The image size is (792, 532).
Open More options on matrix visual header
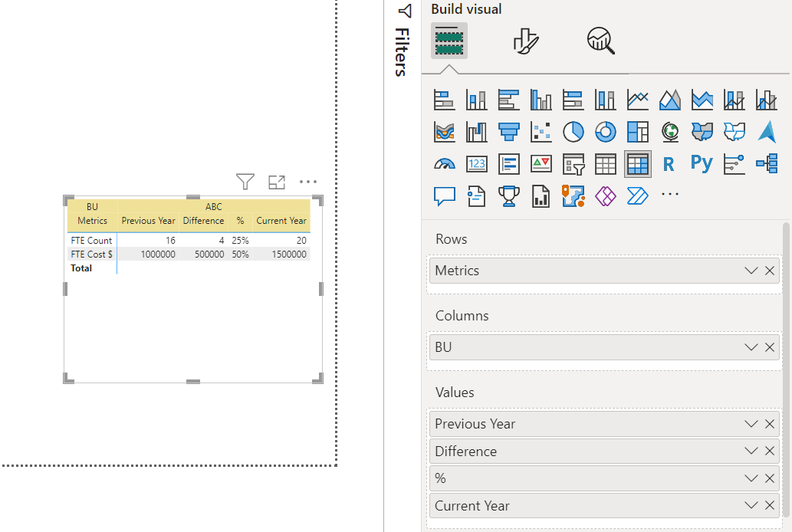tap(308, 182)
